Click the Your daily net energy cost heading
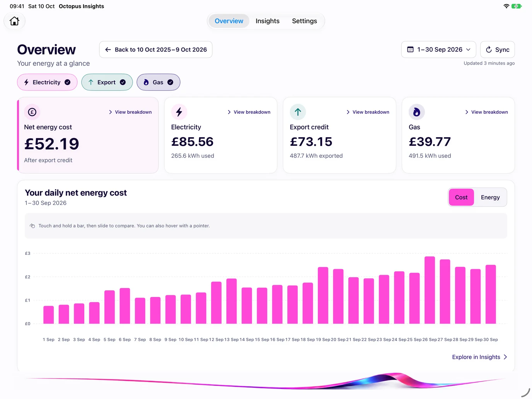This screenshot has height=399, width=532. [76, 193]
